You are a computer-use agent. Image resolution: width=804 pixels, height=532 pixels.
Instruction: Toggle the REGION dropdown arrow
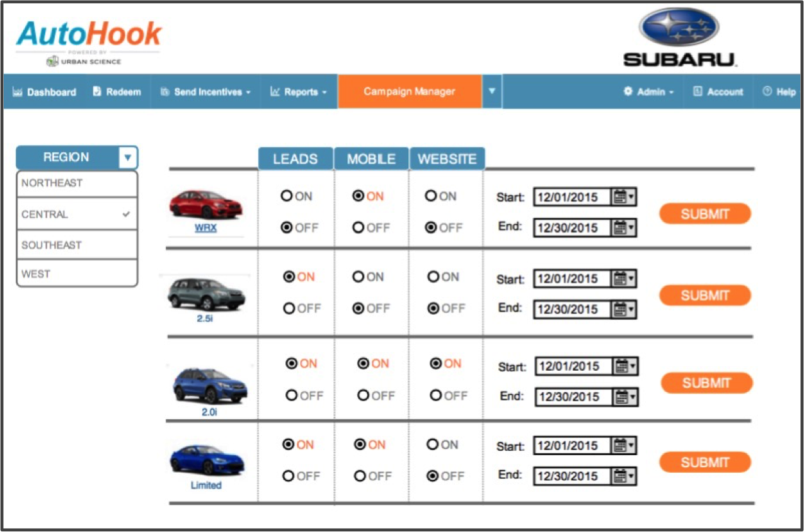pyautogui.click(x=128, y=157)
